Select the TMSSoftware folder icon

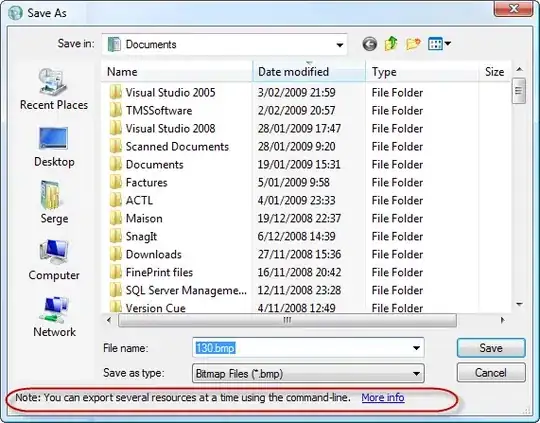coord(115,110)
